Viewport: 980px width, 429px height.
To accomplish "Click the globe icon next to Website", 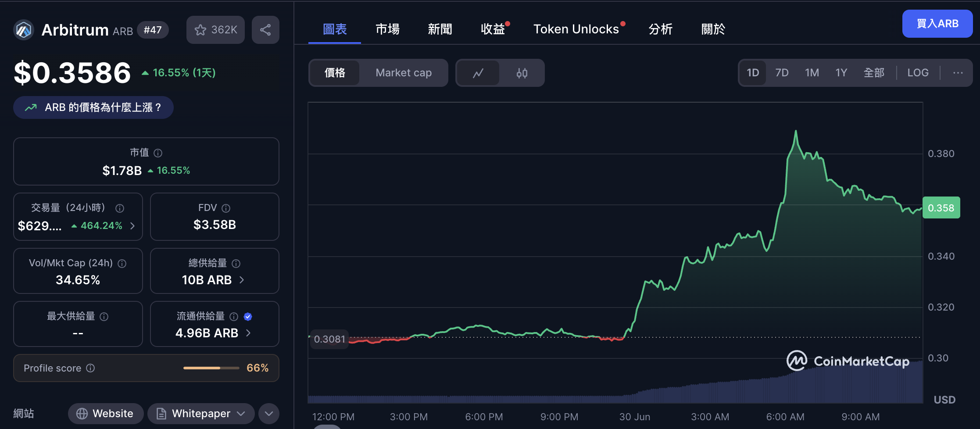I will pyautogui.click(x=81, y=413).
